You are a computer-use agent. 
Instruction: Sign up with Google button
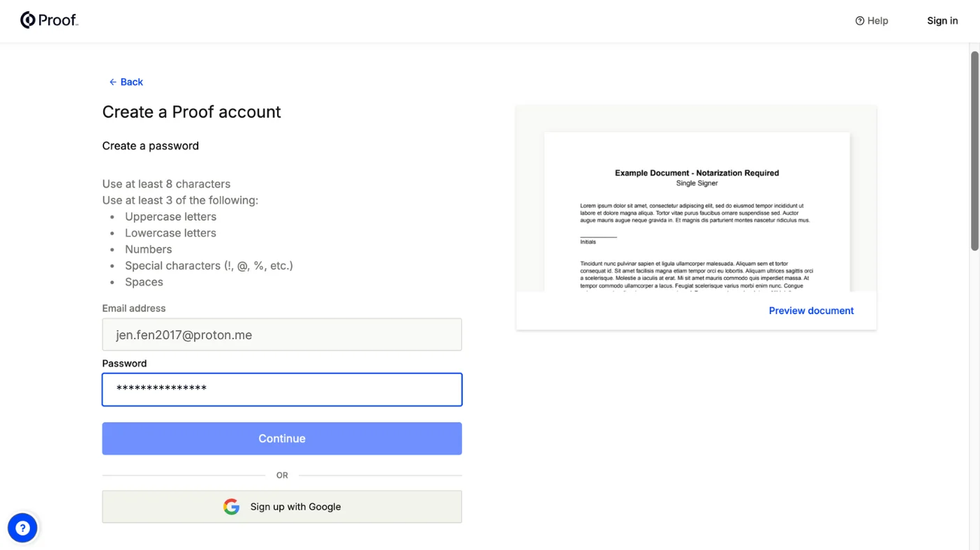click(x=282, y=507)
